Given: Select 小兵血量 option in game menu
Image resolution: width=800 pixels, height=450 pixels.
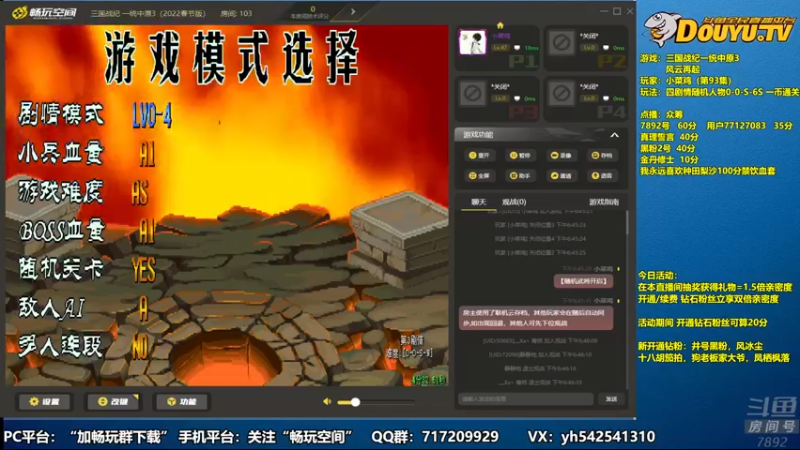Looking at the screenshot, I should [61, 153].
